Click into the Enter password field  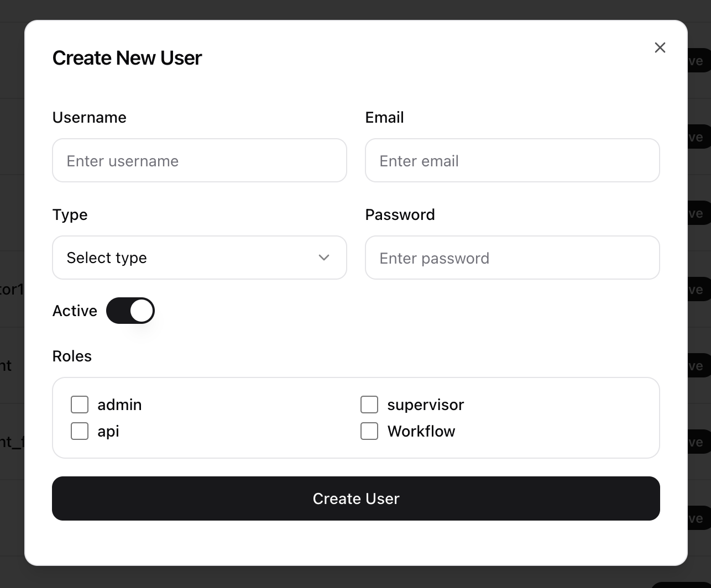point(512,258)
